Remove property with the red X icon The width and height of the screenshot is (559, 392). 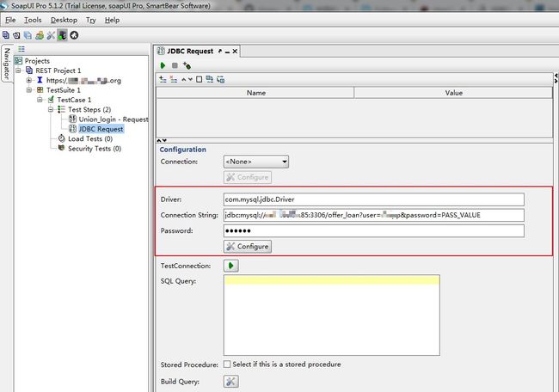click(173, 79)
